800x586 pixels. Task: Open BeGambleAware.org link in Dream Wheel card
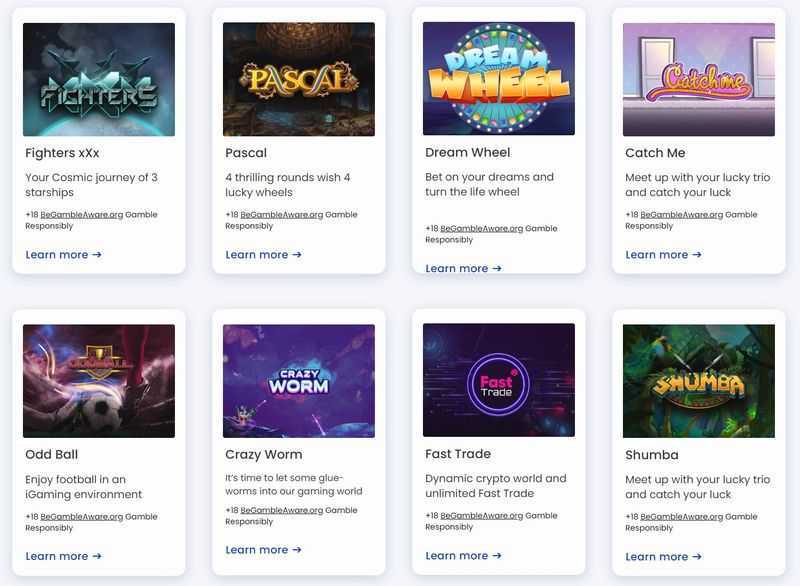pyautogui.click(x=482, y=228)
